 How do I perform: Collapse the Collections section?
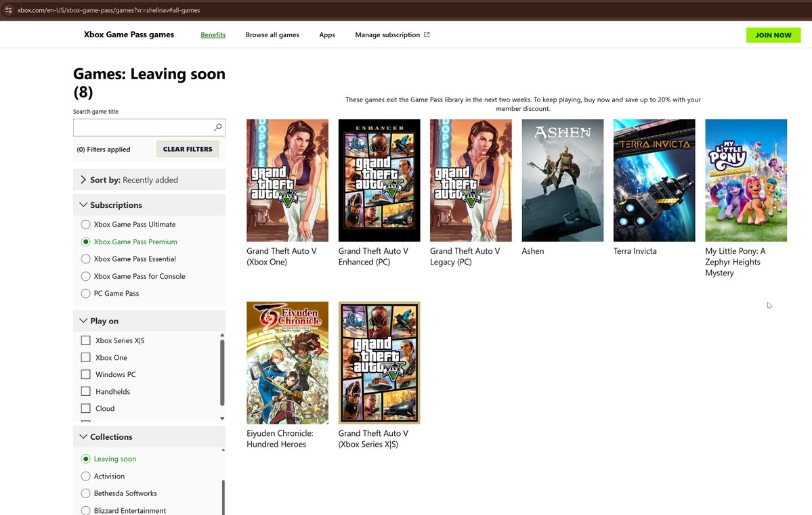149,437
